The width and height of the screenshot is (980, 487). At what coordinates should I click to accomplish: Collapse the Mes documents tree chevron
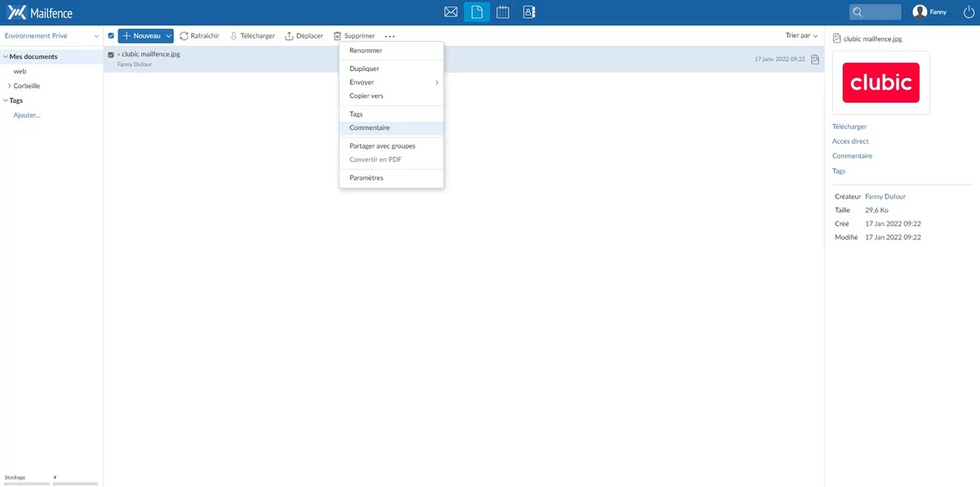5,56
